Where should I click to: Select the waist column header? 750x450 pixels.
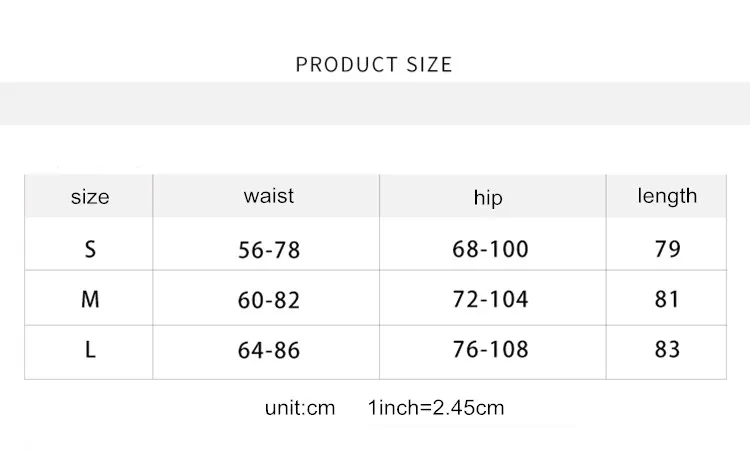(x=269, y=196)
